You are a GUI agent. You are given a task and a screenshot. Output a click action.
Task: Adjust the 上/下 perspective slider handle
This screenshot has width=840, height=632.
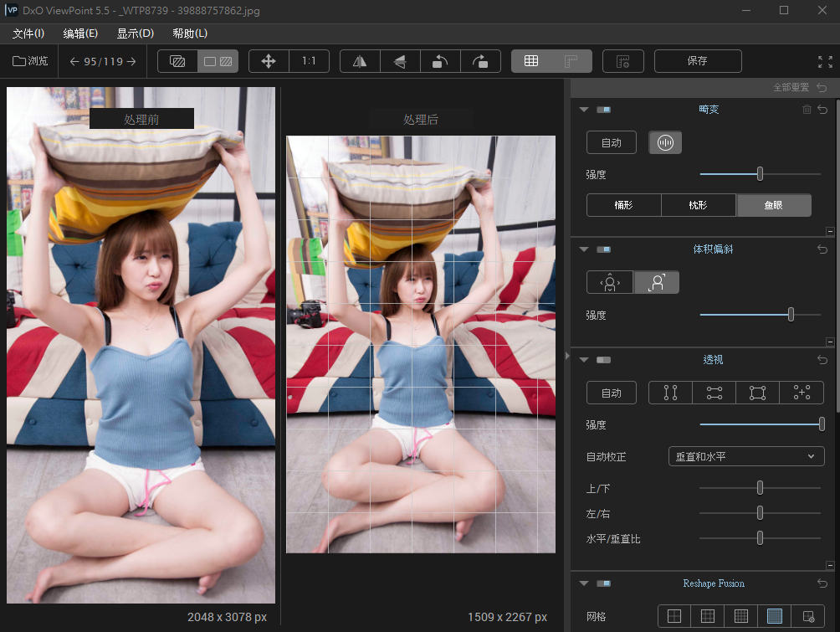[760, 487]
